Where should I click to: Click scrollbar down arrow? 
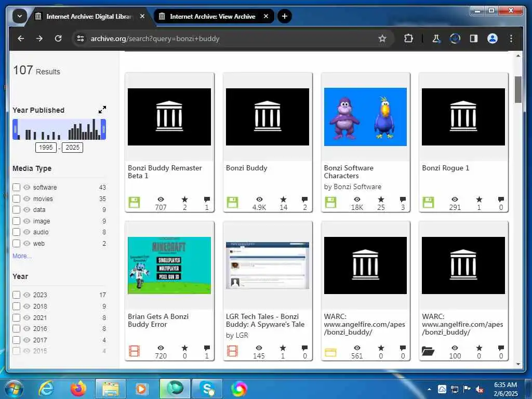point(518,364)
